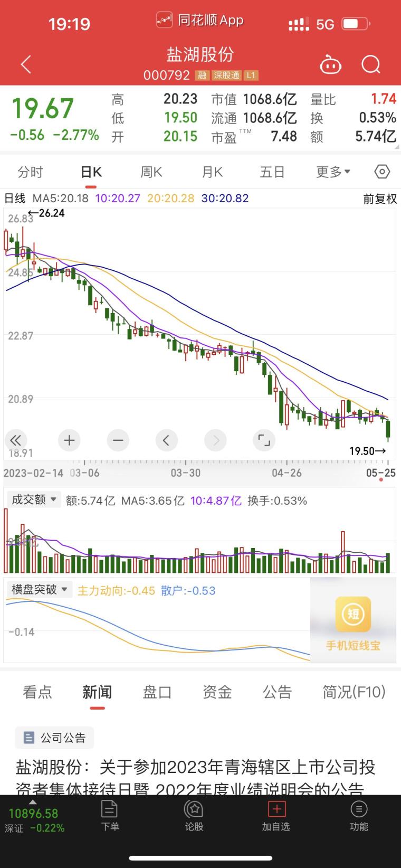Open search with magnifier icon
The width and height of the screenshot is (401, 868).
pos(371,65)
